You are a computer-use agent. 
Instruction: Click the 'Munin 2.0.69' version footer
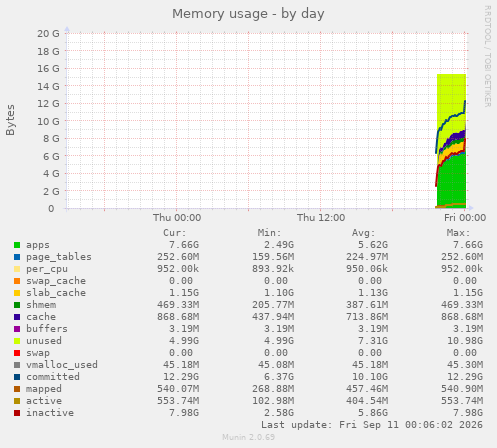[249, 437]
